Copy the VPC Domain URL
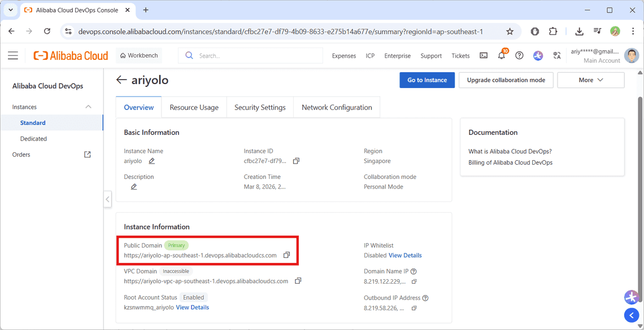This screenshot has width=644, height=330. (298, 280)
